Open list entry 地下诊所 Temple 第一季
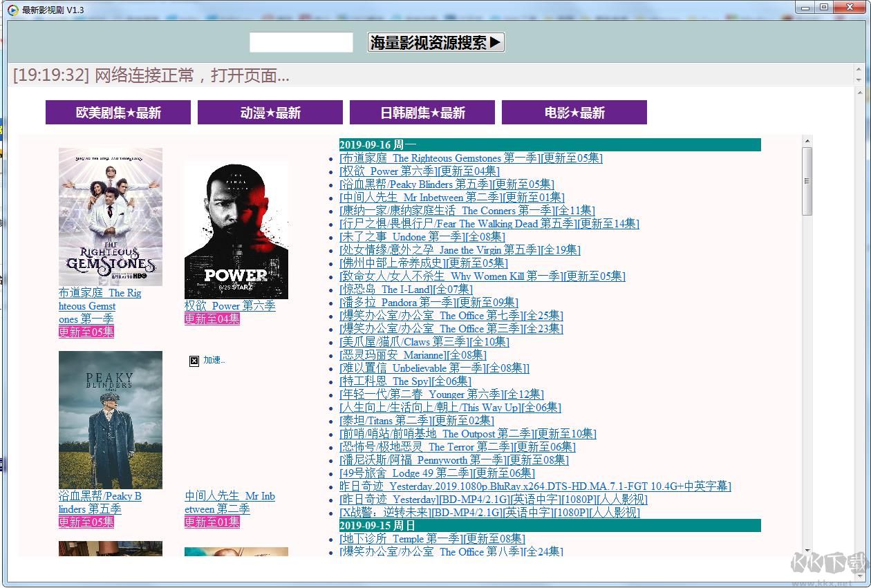 click(432, 539)
